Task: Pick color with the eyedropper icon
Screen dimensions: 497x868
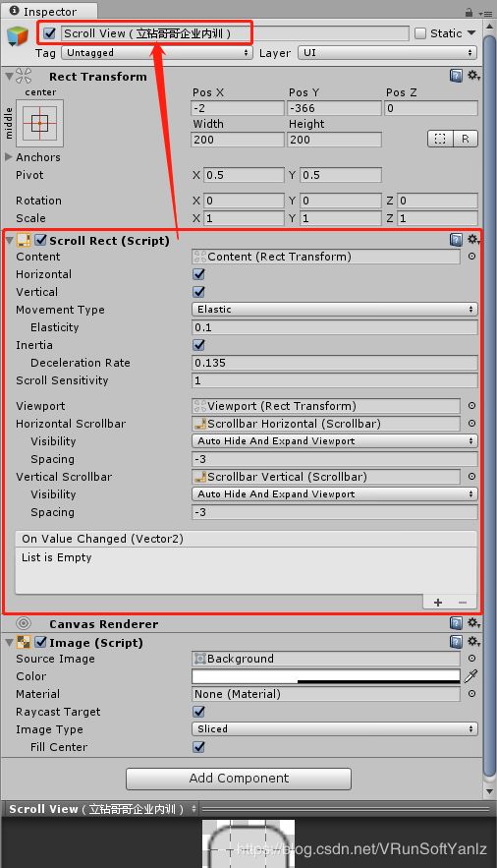Action: (x=470, y=676)
